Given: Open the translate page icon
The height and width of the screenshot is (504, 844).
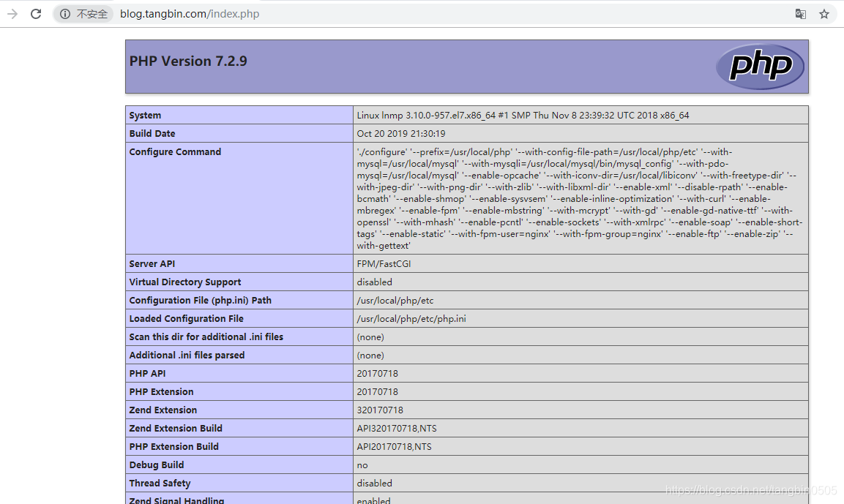Looking at the screenshot, I should pyautogui.click(x=800, y=14).
